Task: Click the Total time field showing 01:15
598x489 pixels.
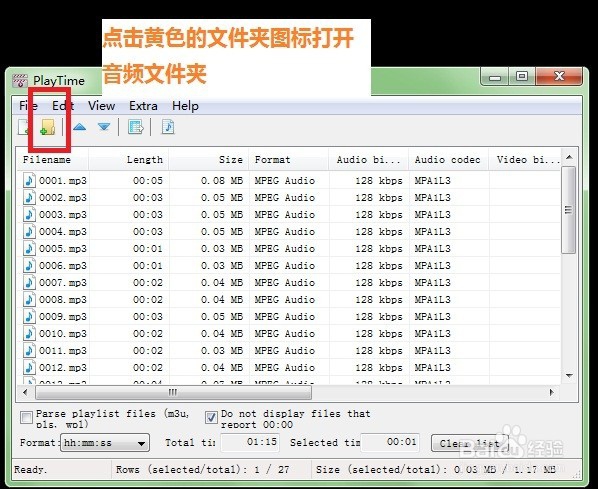Action: point(250,442)
